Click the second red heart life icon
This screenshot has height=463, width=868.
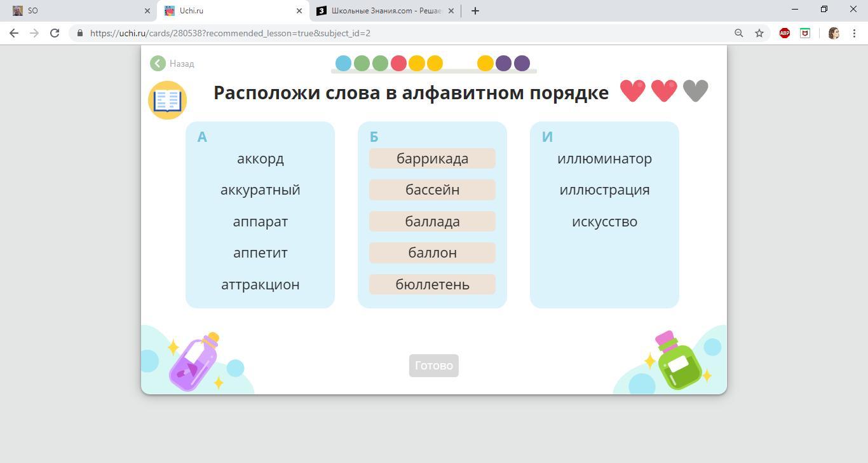pyautogui.click(x=664, y=91)
